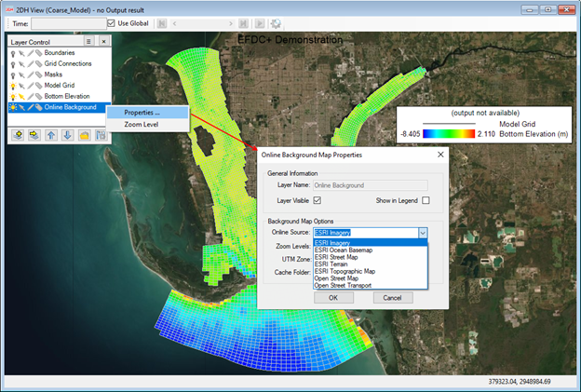Toggle Boundaries layer visibility lightbulb

tap(13, 53)
